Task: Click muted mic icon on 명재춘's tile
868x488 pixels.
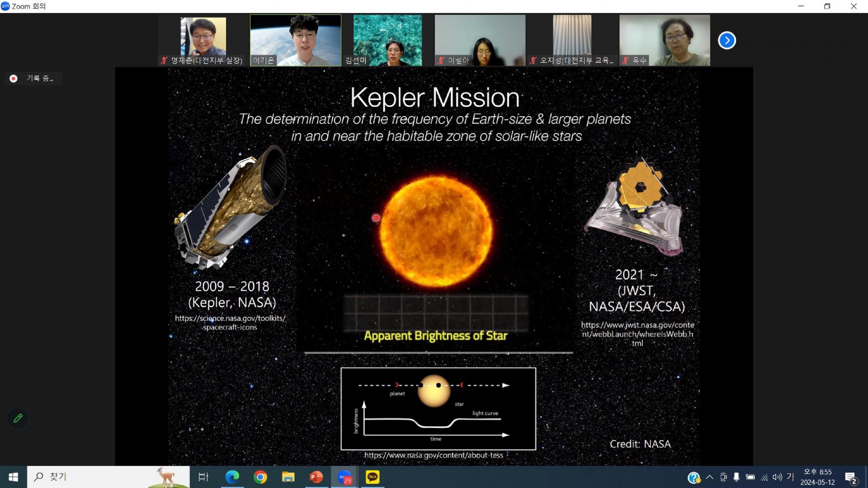Action: [164, 61]
